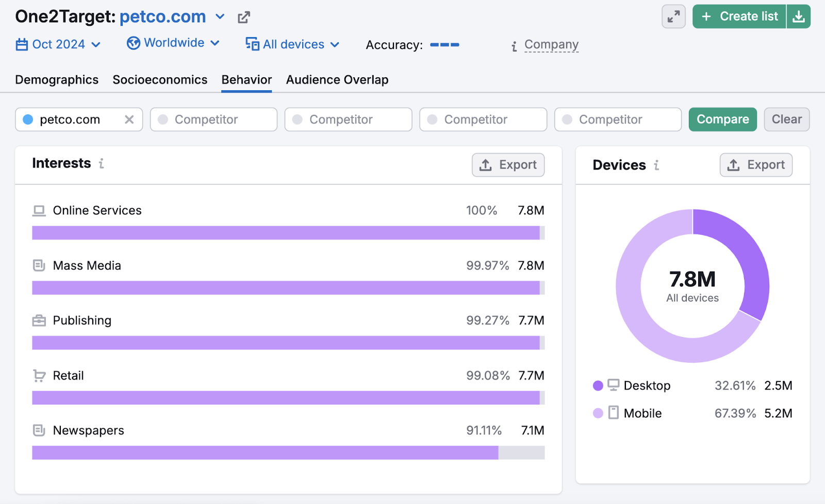The image size is (825, 504).
Task: Click the petco.com domain input field
Action: pos(79,120)
